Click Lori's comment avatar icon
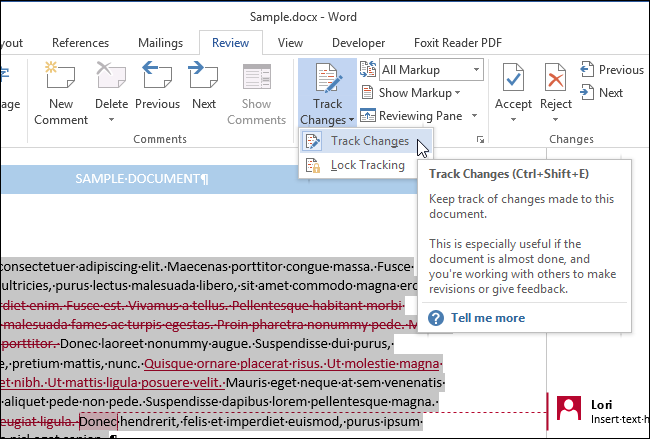 (x=569, y=407)
